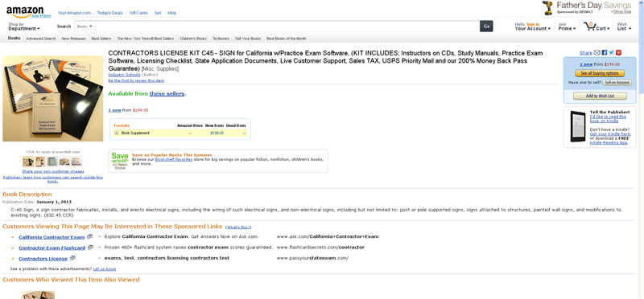Viewport: 644px width, 299px height.
Task: Add the item to Wish List
Action: (600, 96)
